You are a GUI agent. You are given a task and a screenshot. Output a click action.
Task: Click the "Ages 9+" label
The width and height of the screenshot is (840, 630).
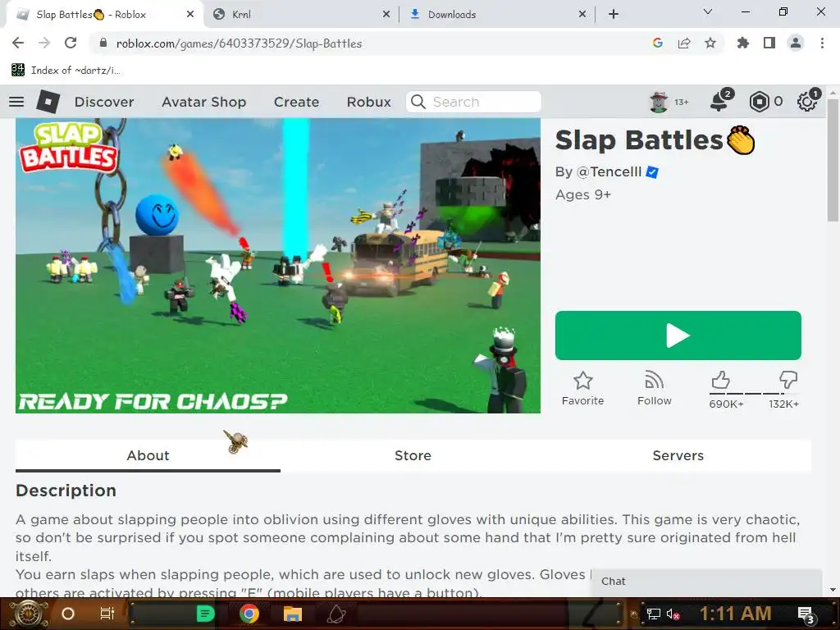(583, 194)
